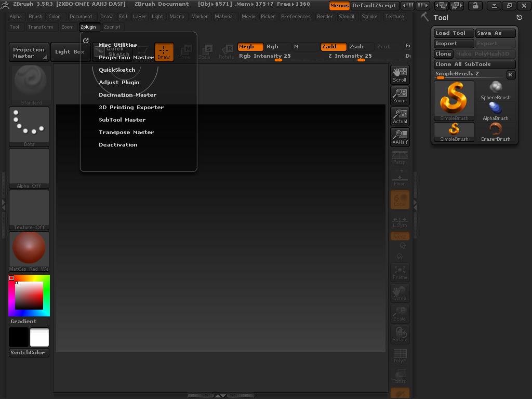
Task: Open the Stroke menu
Action: [x=369, y=16]
